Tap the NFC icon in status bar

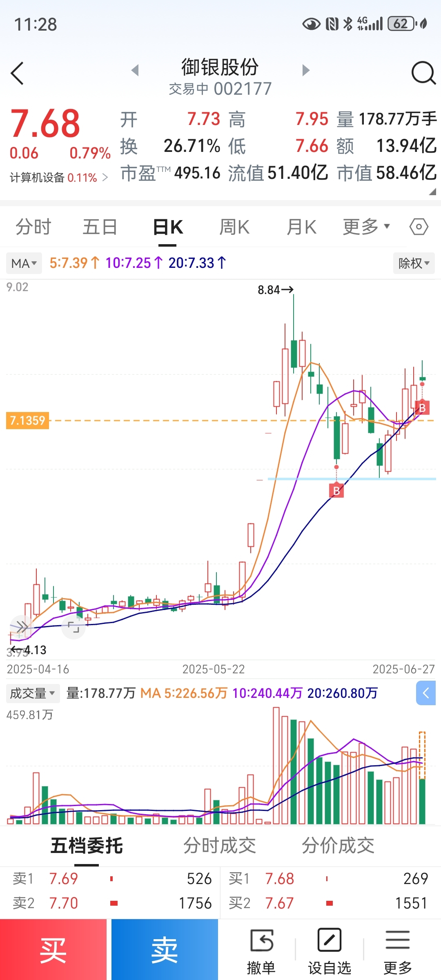(x=332, y=24)
